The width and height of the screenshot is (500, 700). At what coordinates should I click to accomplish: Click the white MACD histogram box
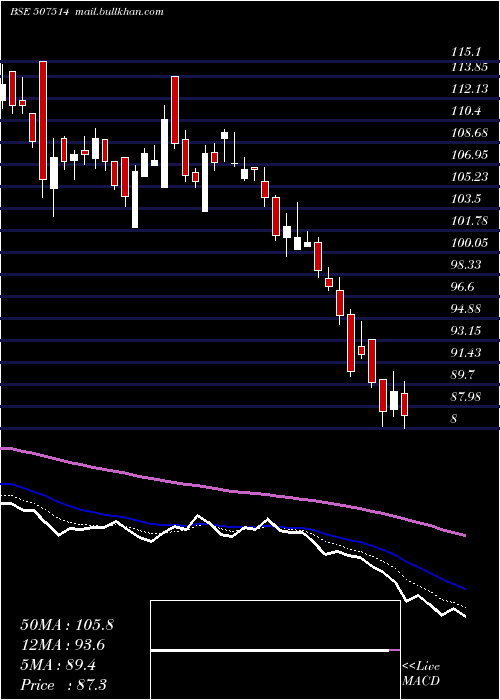pos(275,650)
